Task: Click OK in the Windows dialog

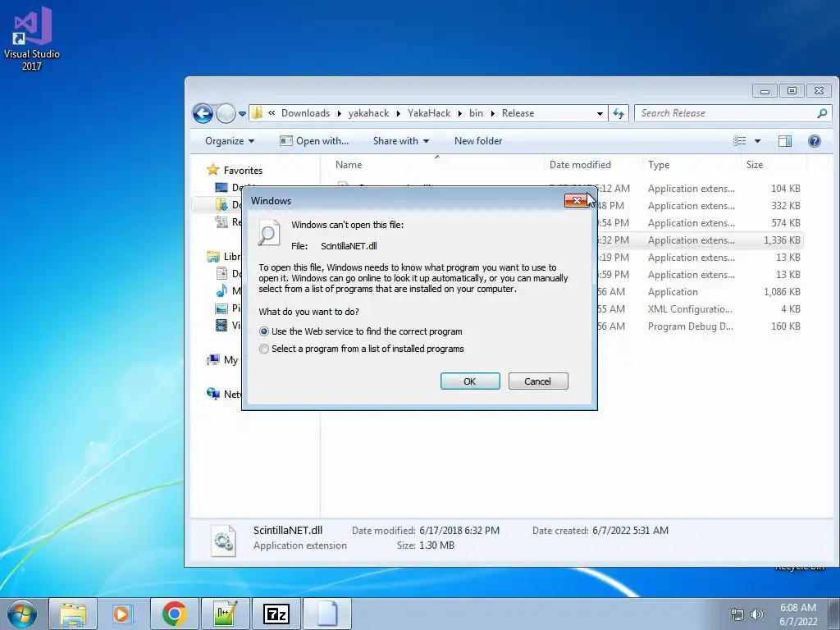Action: (x=470, y=381)
